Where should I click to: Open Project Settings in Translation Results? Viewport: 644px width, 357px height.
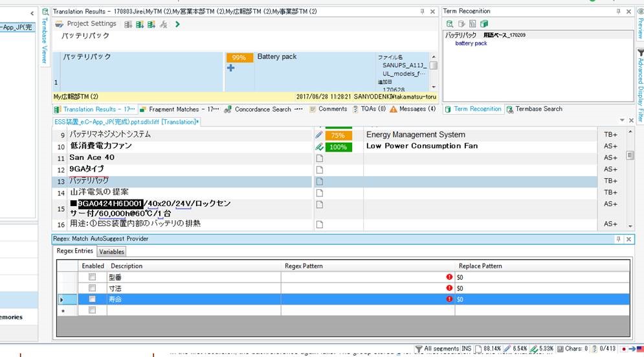[x=86, y=24]
